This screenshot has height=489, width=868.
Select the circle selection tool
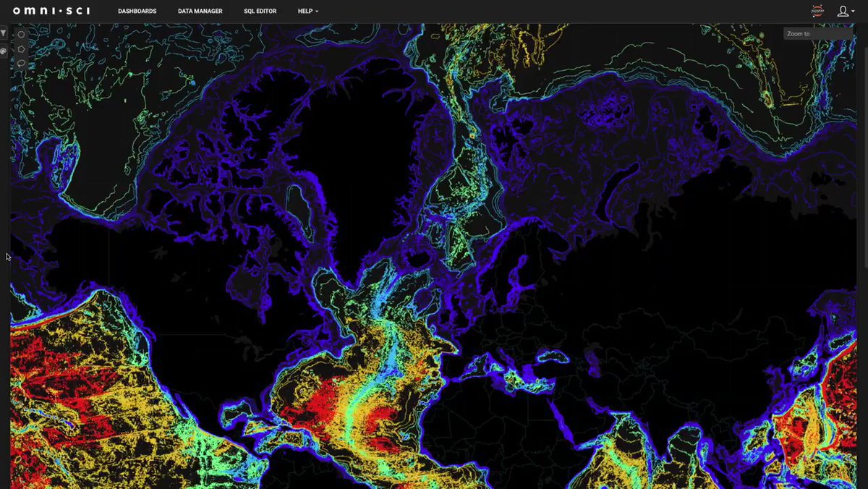pos(22,34)
